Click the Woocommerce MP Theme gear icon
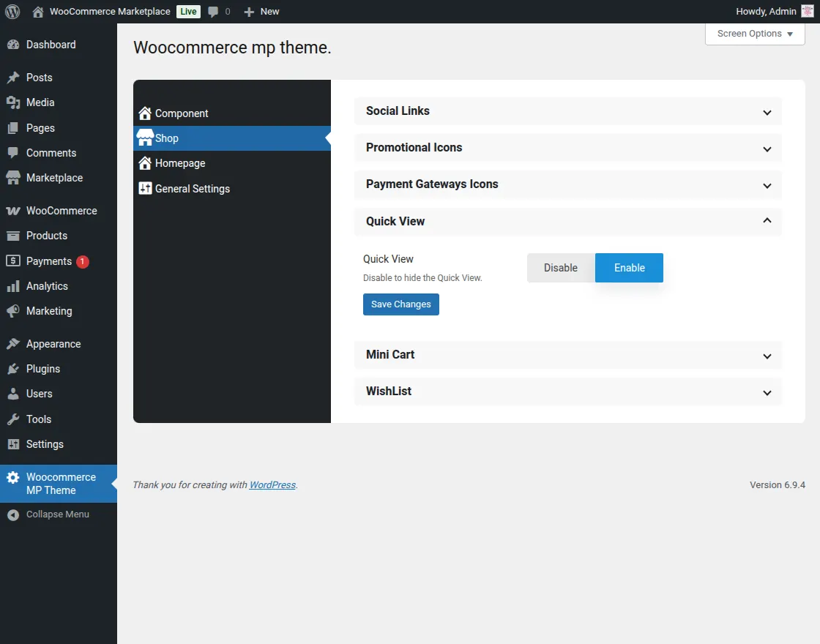The width and height of the screenshot is (820, 644). pyautogui.click(x=13, y=477)
